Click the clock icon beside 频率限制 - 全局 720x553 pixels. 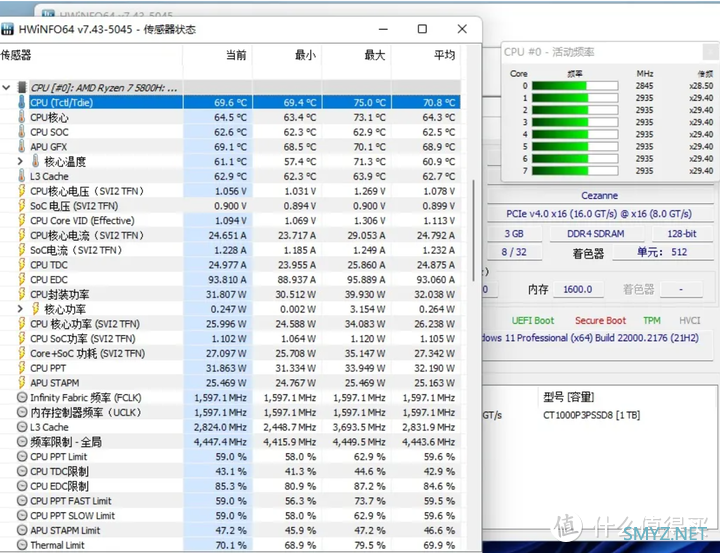click(x=22, y=442)
